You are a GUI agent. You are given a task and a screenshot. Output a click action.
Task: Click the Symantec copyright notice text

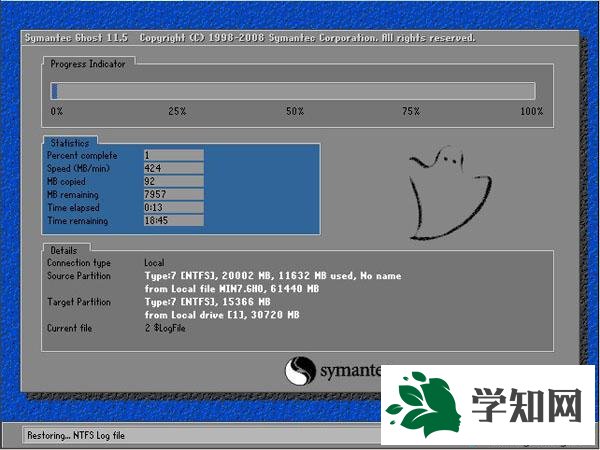tap(308, 38)
